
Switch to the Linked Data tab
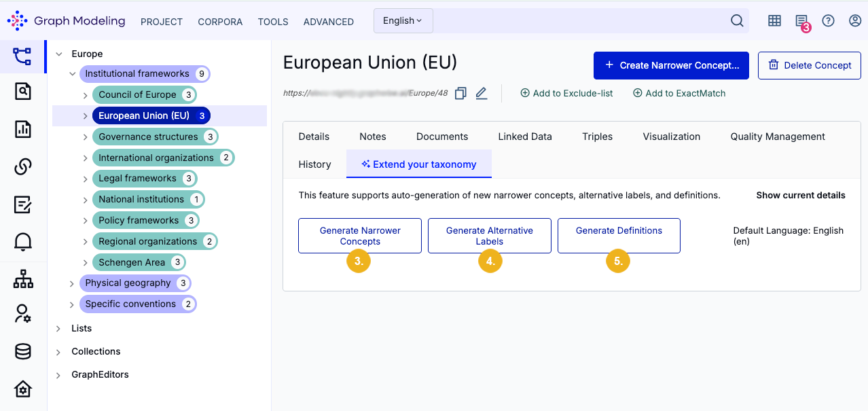tap(525, 137)
